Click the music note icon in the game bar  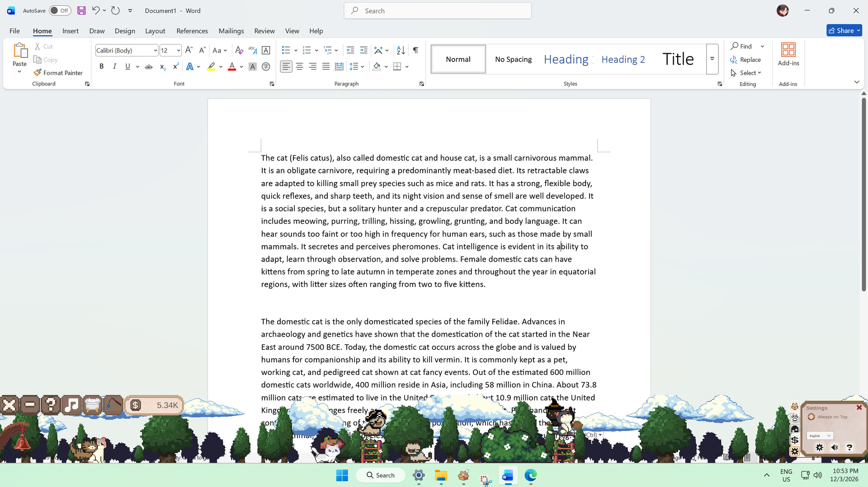click(x=71, y=405)
